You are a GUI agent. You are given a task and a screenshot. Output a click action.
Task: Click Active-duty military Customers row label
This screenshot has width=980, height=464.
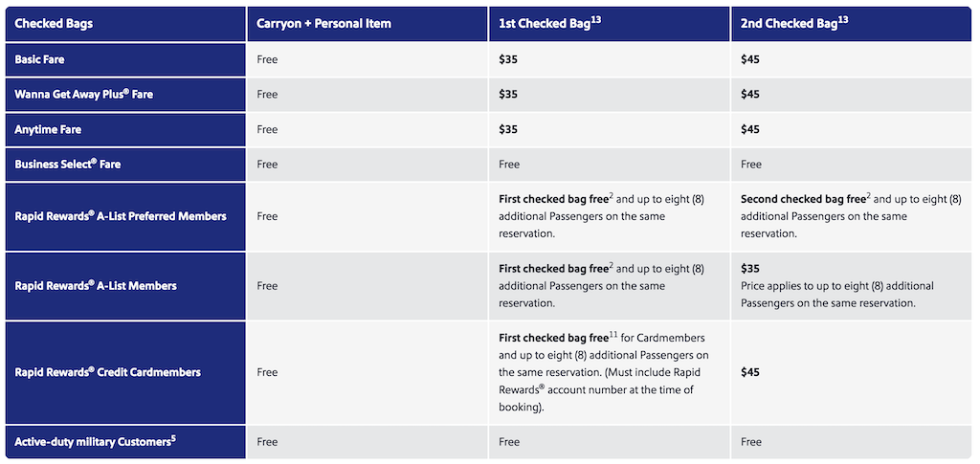point(93,442)
